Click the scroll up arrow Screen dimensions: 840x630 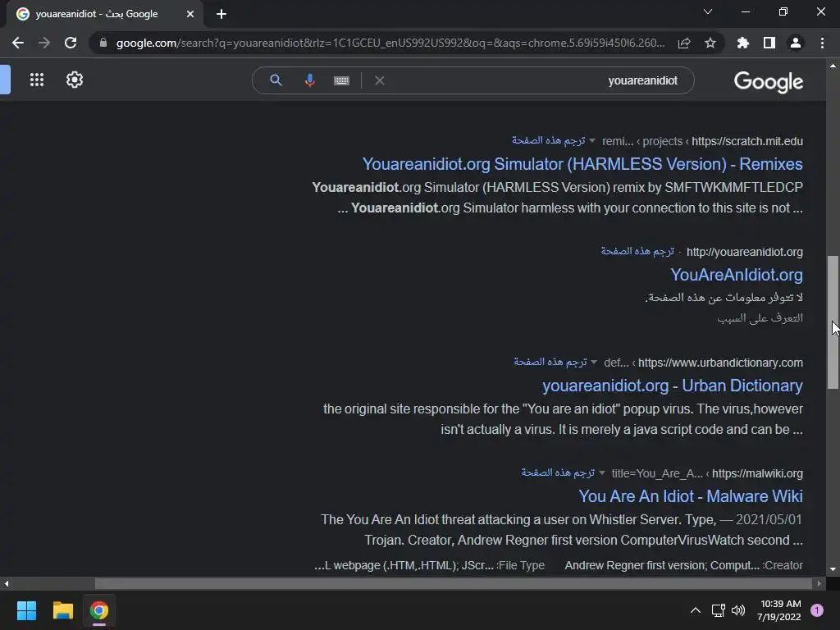pos(833,66)
